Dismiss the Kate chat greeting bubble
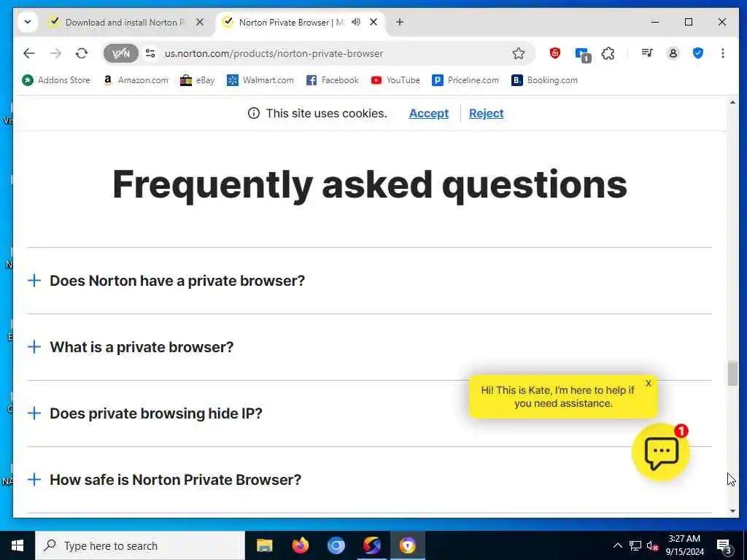747x560 pixels. pyautogui.click(x=648, y=384)
